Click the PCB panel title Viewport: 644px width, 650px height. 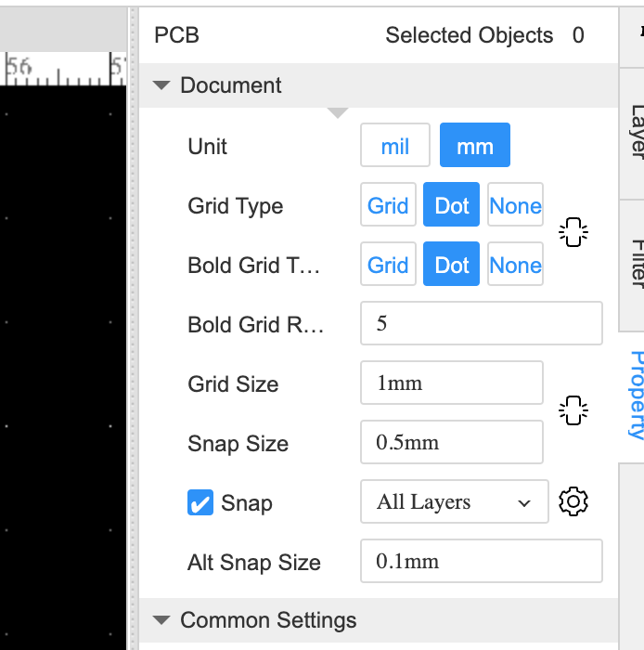(x=177, y=35)
